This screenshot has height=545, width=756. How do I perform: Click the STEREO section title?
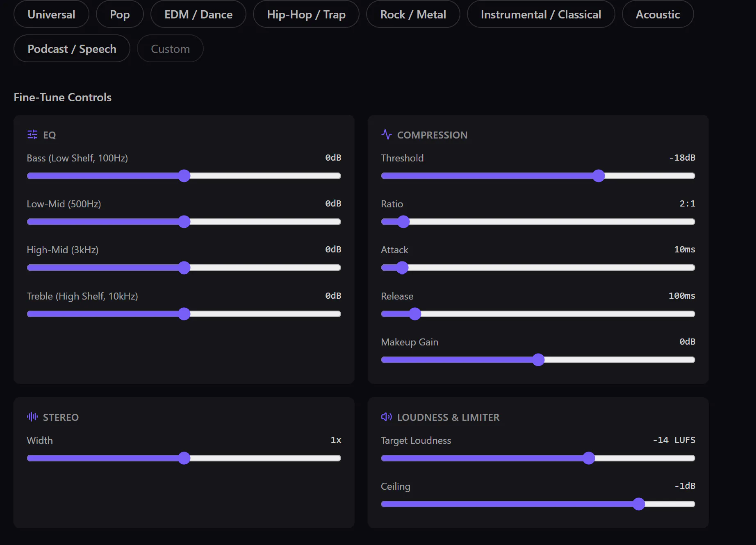click(x=61, y=417)
